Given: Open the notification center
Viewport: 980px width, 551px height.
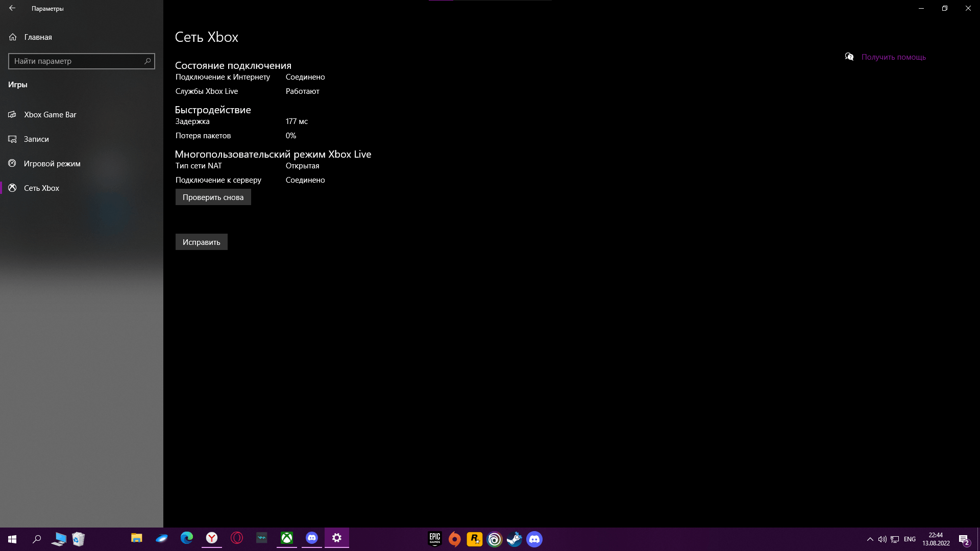Looking at the screenshot, I should tap(964, 539).
